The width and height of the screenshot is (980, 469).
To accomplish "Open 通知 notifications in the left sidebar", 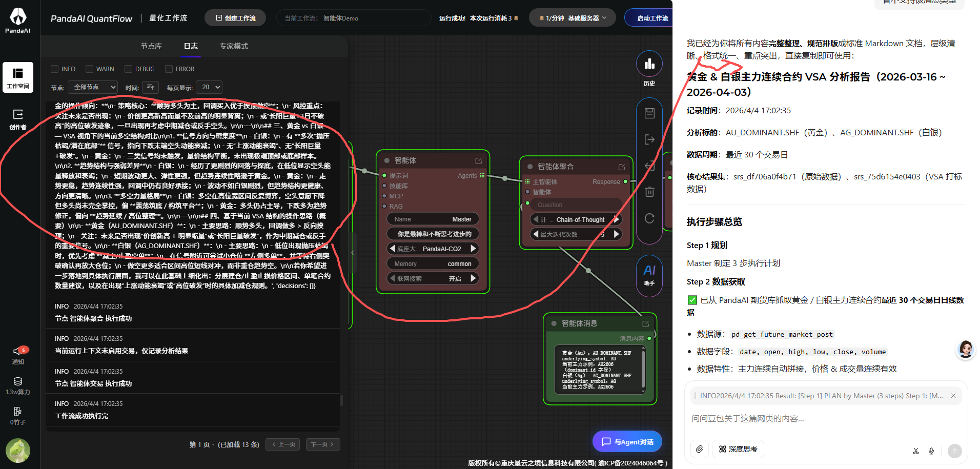I will pyautogui.click(x=18, y=355).
